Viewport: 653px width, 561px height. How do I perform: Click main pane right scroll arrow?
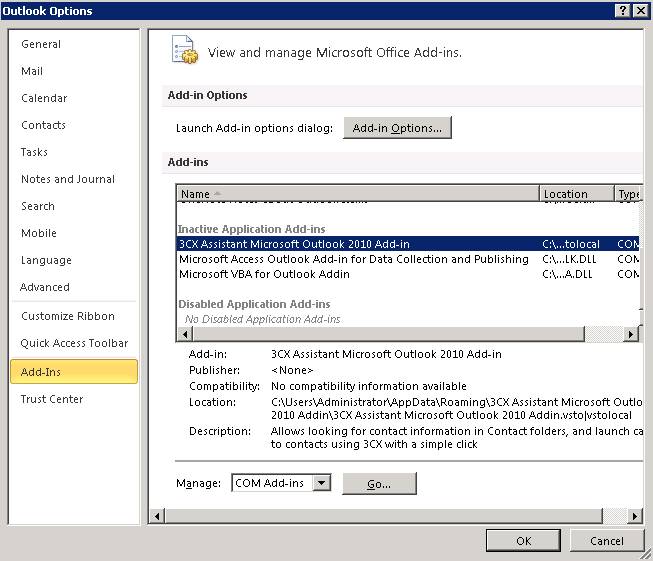pos(635,516)
